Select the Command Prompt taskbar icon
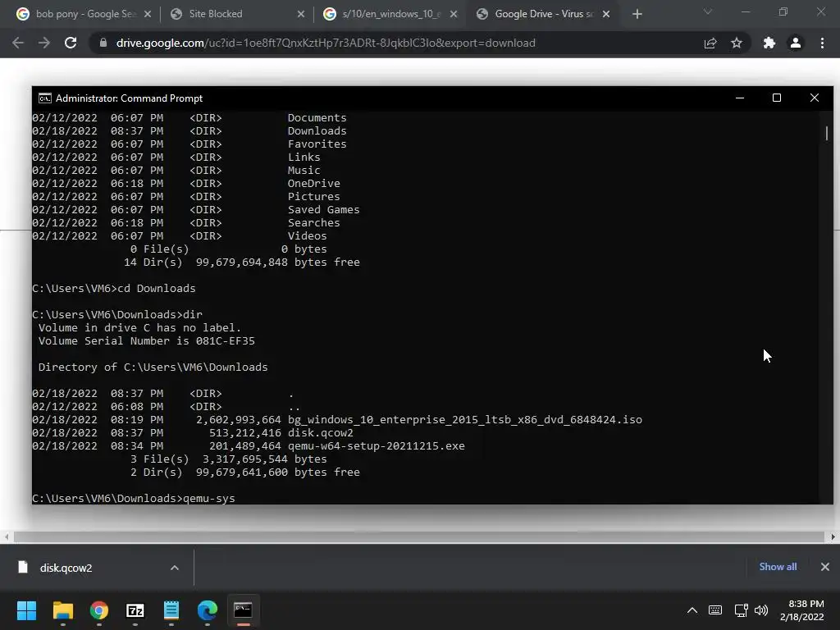The height and width of the screenshot is (630, 840). [243, 610]
